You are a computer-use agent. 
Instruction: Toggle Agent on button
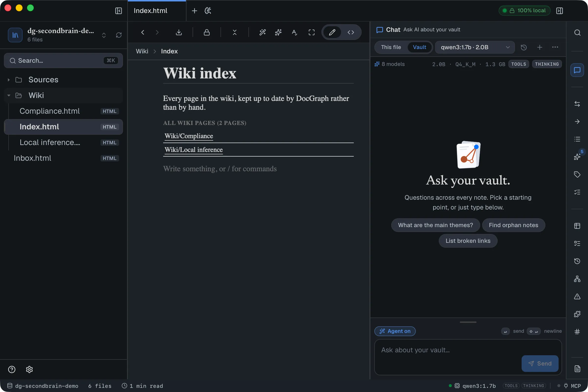coord(395,331)
